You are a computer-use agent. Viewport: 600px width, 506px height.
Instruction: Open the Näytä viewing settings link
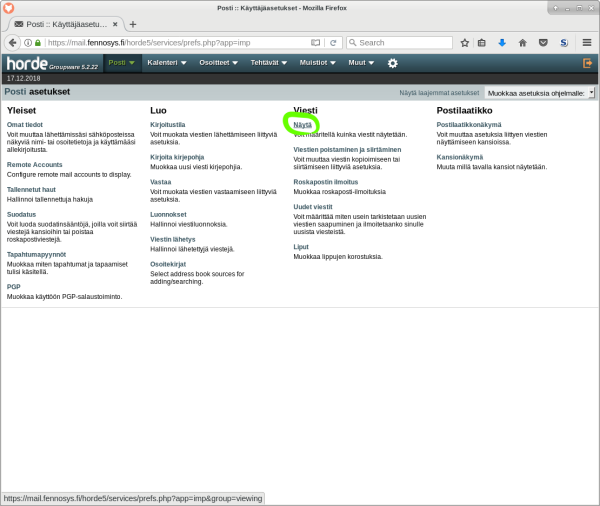(302, 125)
